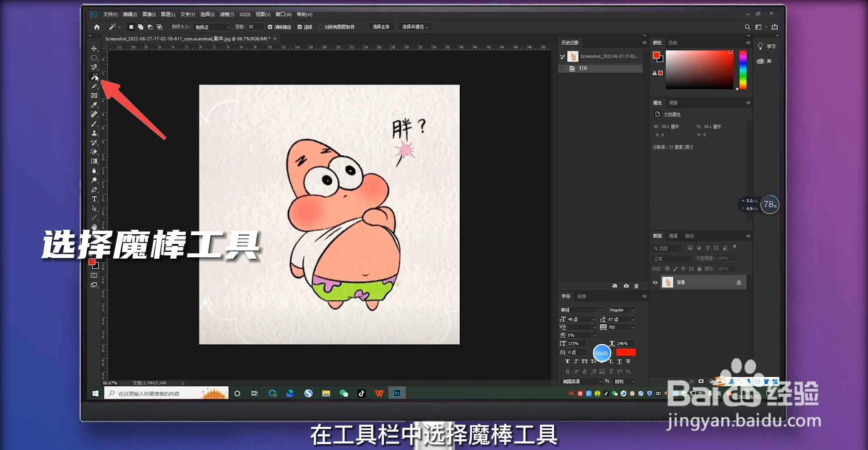Image resolution: width=868 pixels, height=450 pixels.
Task: Select the Gradient tool
Action: click(x=94, y=161)
